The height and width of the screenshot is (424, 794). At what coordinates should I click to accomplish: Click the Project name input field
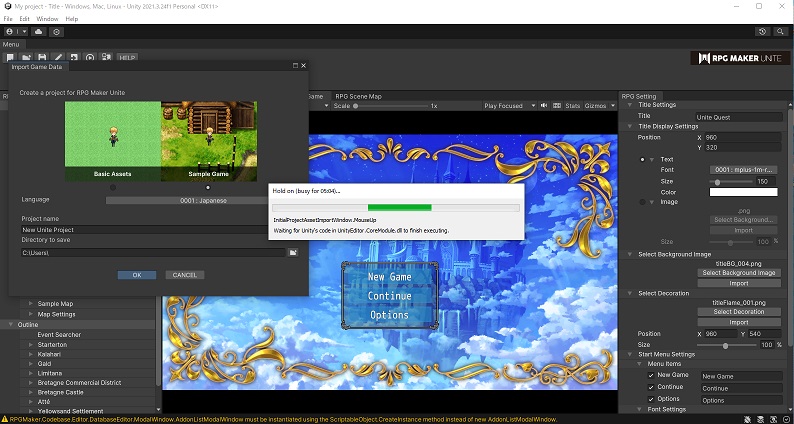(x=160, y=230)
